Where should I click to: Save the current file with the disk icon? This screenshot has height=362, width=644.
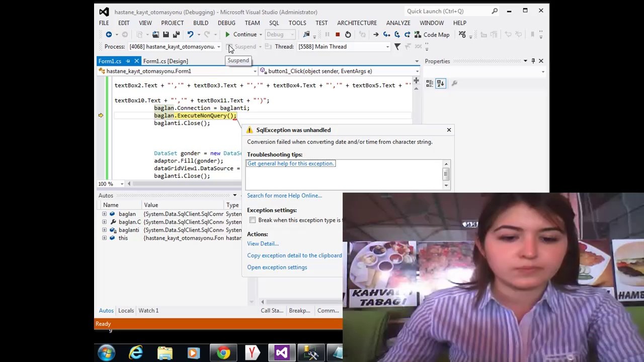click(166, 35)
